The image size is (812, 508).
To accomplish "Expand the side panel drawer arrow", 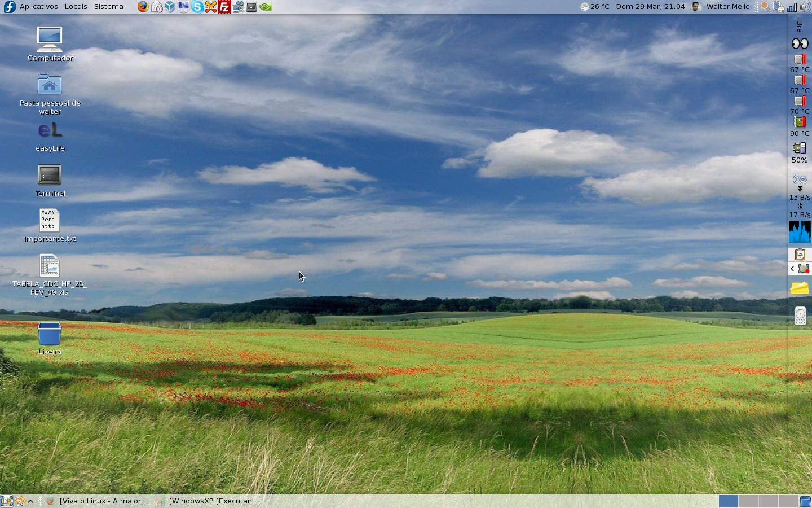I will pyautogui.click(x=792, y=269).
